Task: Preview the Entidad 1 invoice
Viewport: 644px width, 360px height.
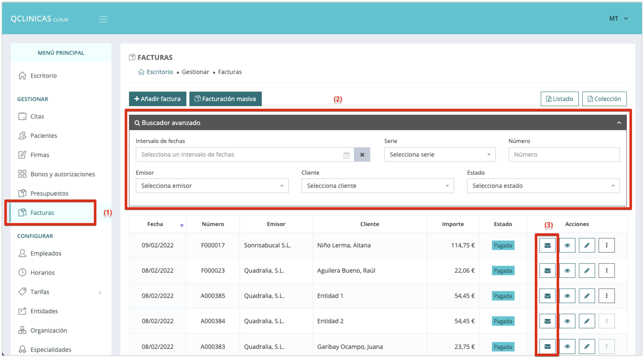Action: (567, 296)
